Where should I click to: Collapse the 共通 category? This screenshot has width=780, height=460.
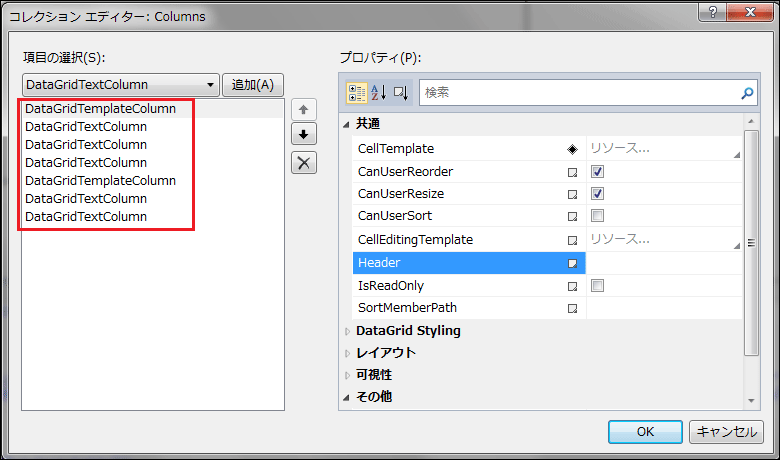(x=347, y=124)
